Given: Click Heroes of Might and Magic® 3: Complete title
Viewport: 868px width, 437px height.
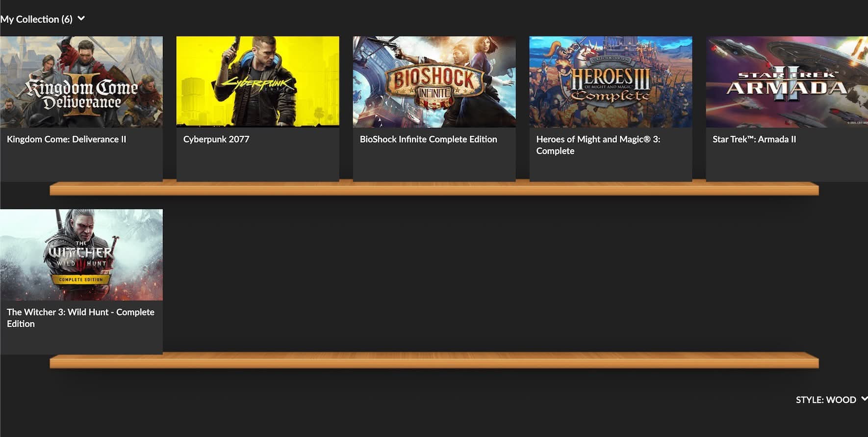Looking at the screenshot, I should pos(598,145).
